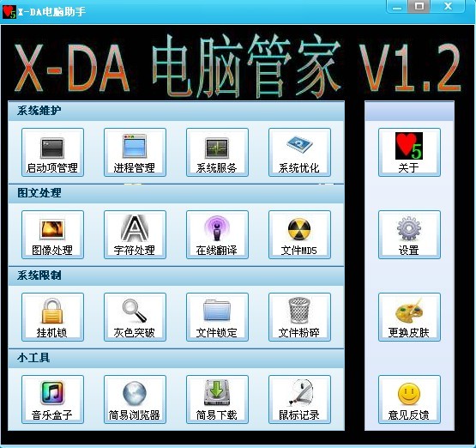
Task: Open 文件锁定 file lock tool
Action: 217,317
